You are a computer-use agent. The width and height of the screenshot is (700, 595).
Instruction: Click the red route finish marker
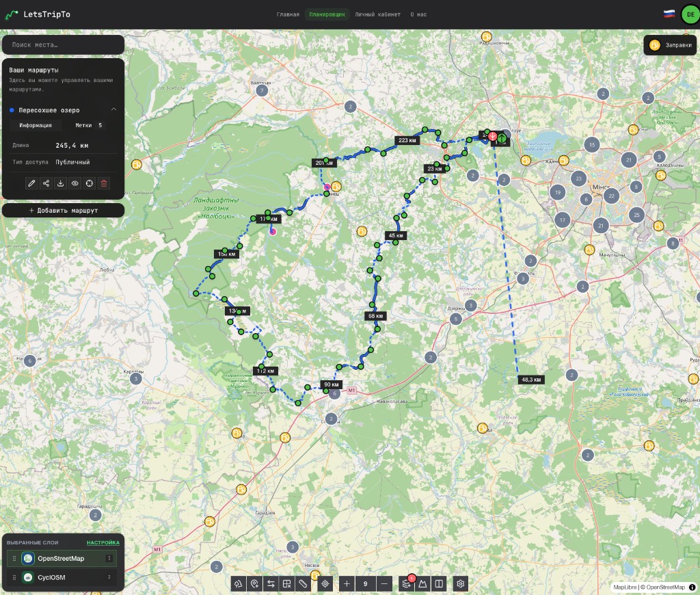pos(492,136)
